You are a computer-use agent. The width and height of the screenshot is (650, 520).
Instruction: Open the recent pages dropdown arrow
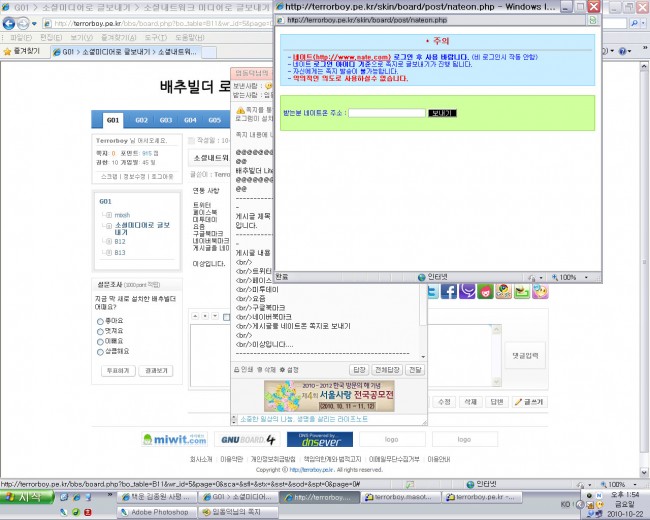click(34, 24)
